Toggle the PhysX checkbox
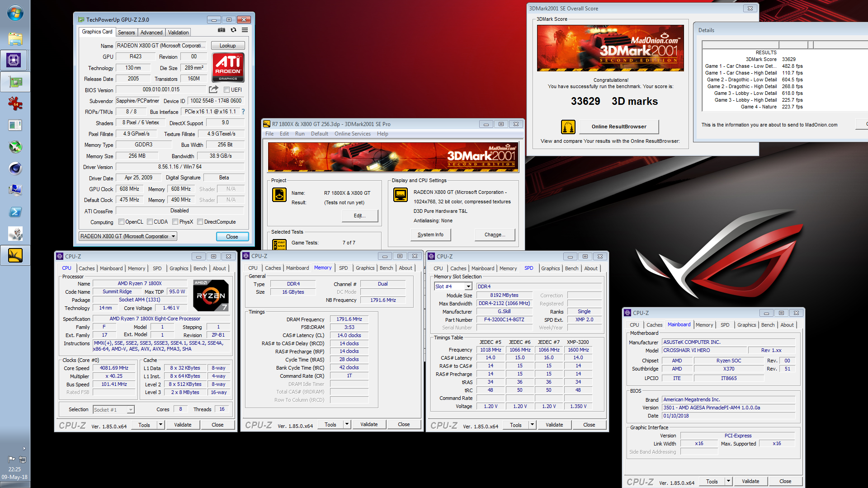Screen dimensions: 868x488 point(175,222)
